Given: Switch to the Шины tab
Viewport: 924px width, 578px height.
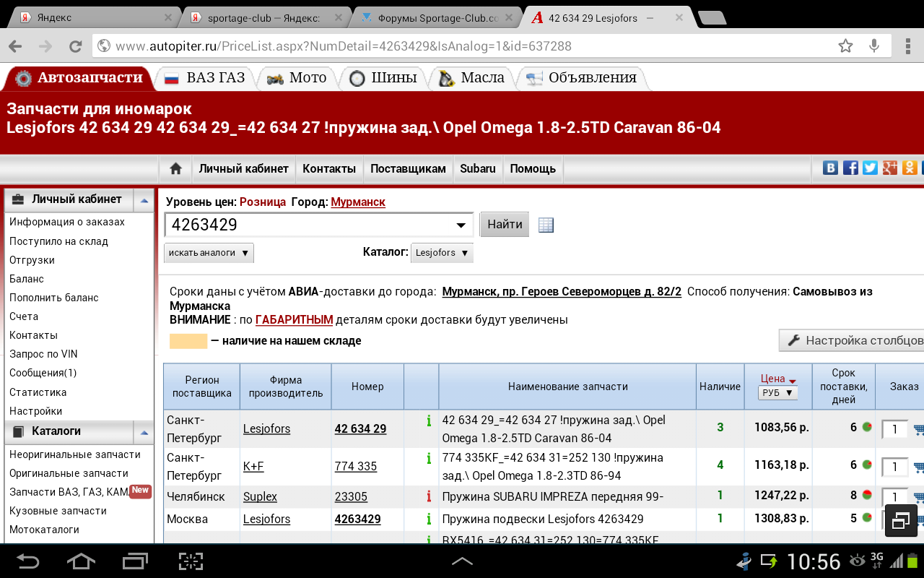Looking at the screenshot, I should click(x=384, y=78).
